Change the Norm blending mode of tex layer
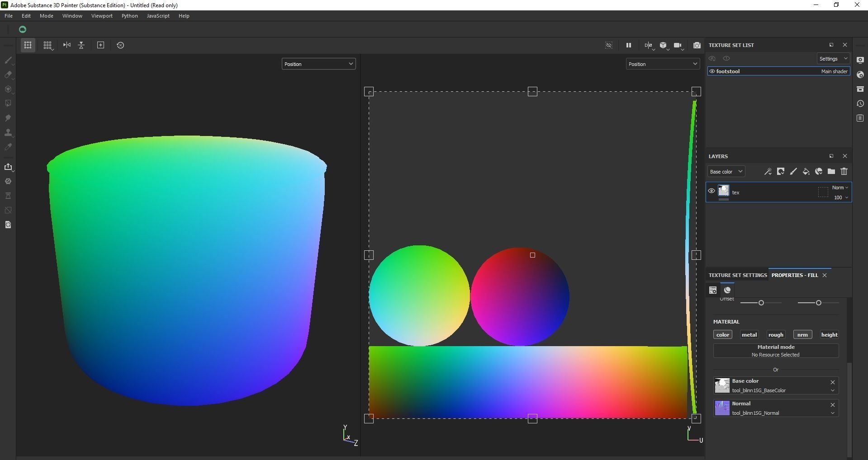Viewport: 868px width, 460px height. 840,188
